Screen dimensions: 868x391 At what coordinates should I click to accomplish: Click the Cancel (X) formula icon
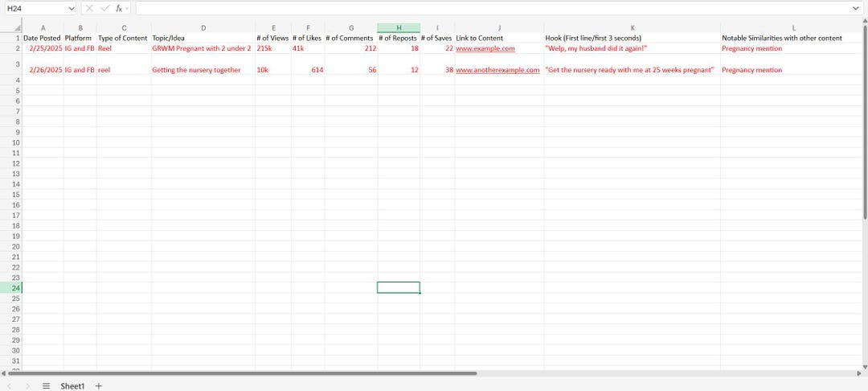tap(89, 8)
